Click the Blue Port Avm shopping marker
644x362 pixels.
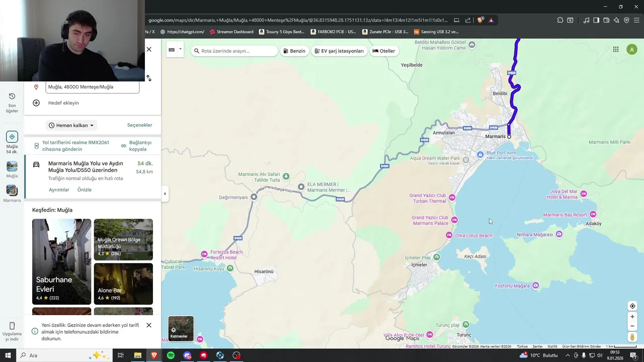(x=480, y=154)
